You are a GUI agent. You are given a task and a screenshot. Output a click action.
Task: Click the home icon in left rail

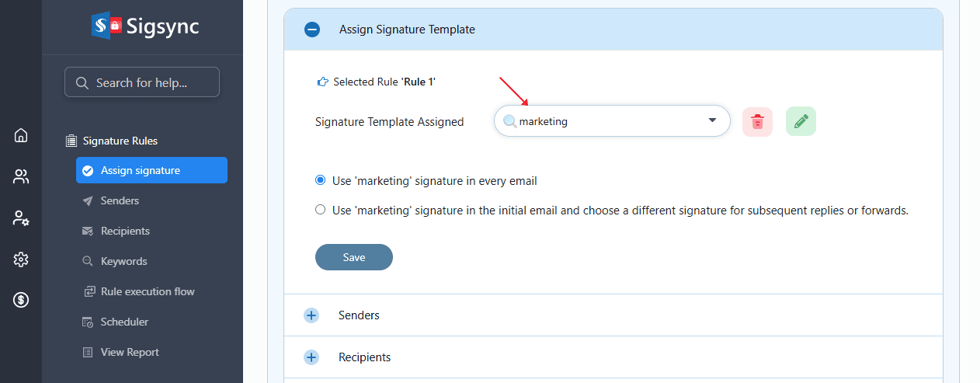pos(21,135)
